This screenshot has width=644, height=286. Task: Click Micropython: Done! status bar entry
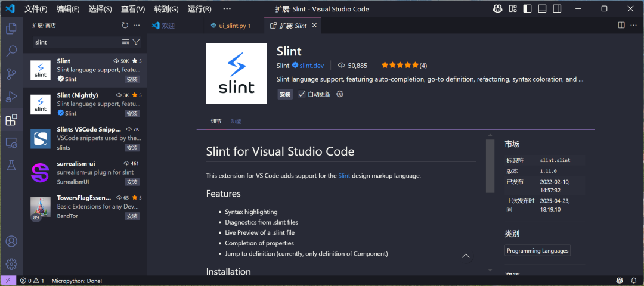[x=77, y=281]
